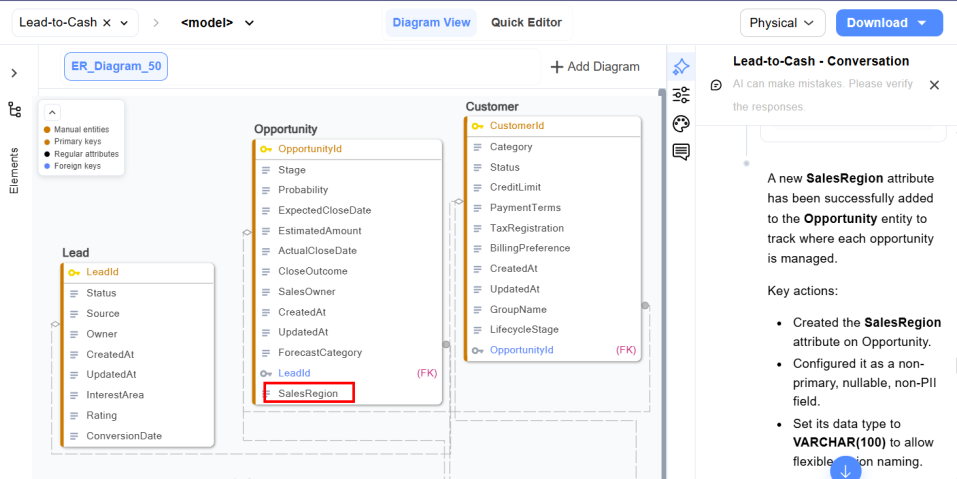Viewport: 957px width, 479px height.
Task: Collapse the legend with the up chevron
Action: 52,112
